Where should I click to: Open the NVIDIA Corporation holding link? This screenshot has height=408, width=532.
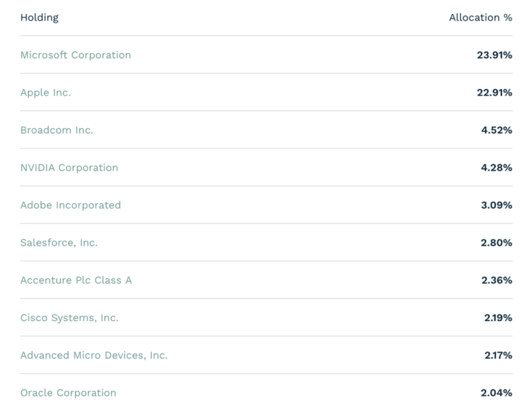tap(69, 167)
